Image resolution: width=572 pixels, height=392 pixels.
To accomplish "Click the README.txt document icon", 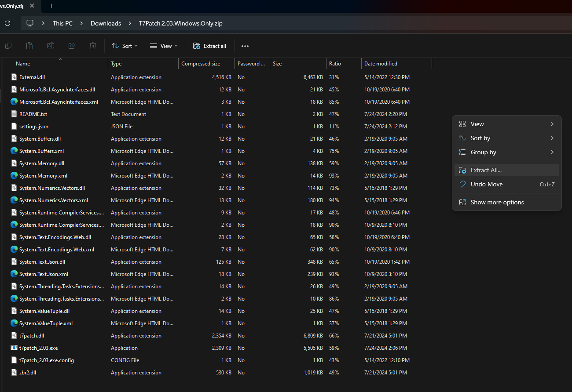I will [14, 114].
